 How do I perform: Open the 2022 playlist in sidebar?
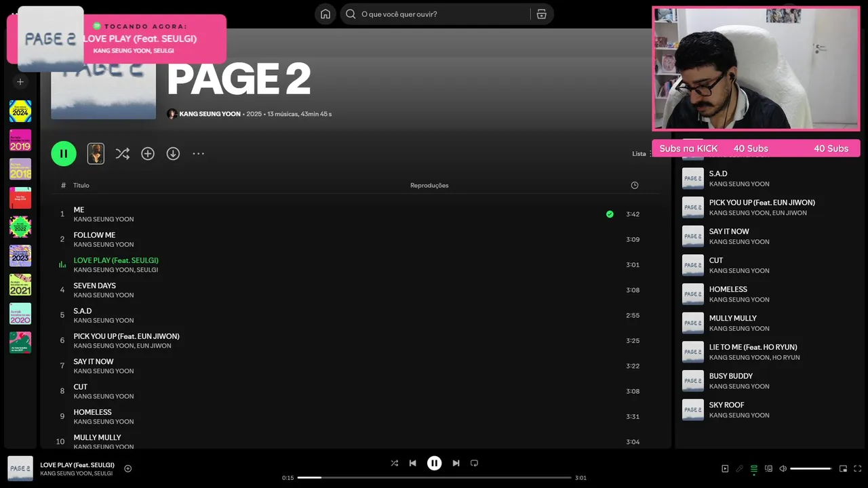(x=20, y=227)
